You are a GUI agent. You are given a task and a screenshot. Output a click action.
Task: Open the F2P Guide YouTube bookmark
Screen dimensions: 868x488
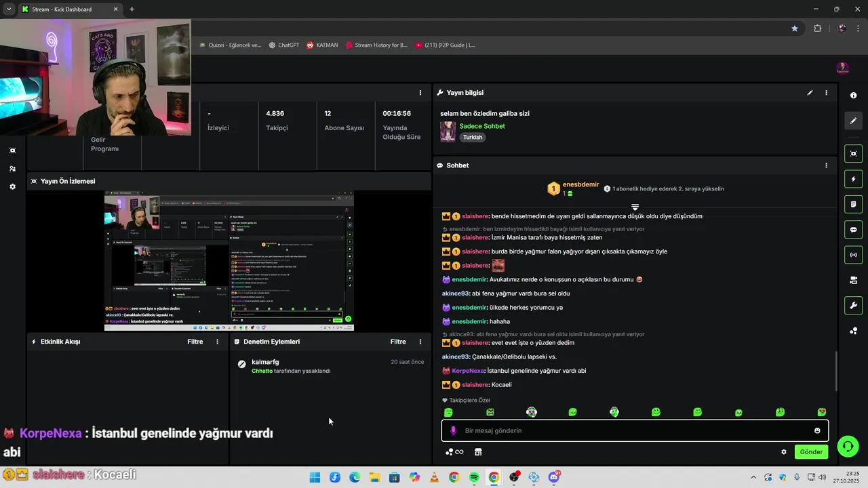coord(445,45)
